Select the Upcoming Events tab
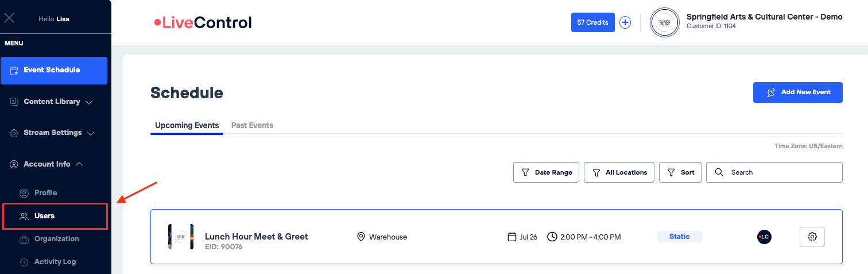The image size is (868, 274). (187, 125)
